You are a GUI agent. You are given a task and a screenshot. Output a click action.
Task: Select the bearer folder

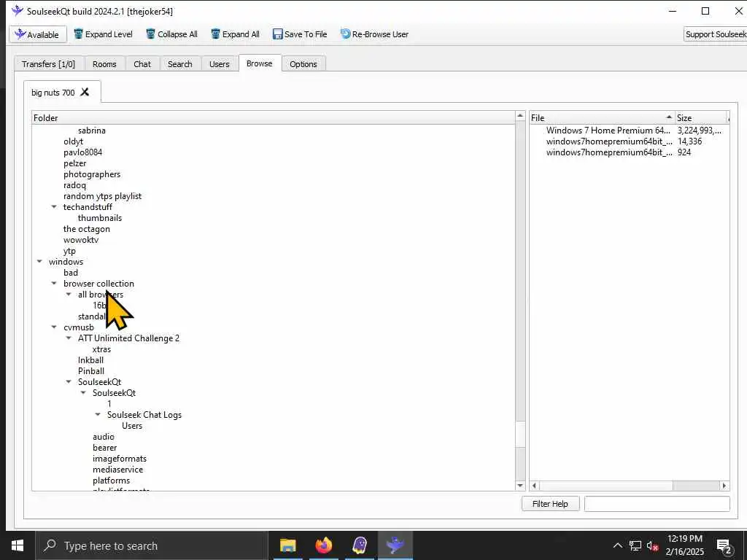(x=105, y=448)
